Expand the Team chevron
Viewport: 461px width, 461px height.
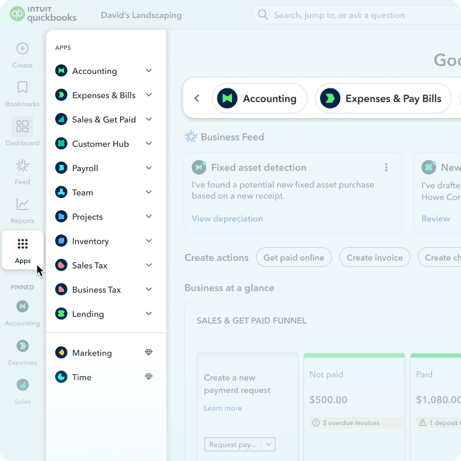coord(149,192)
